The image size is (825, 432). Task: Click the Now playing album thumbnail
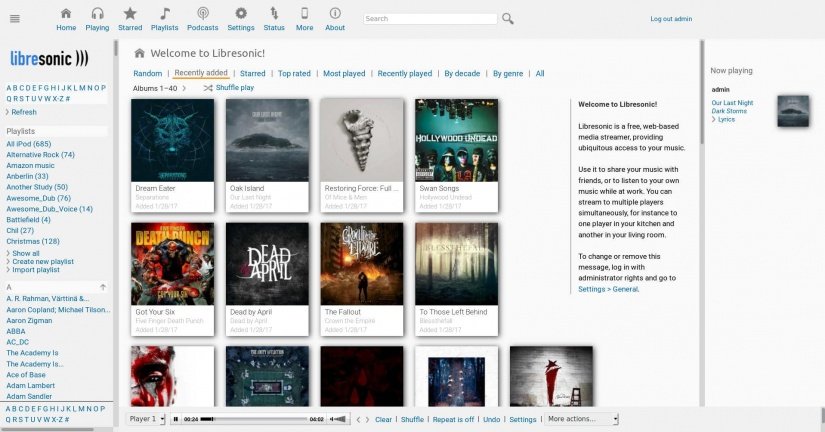pyautogui.click(x=793, y=111)
